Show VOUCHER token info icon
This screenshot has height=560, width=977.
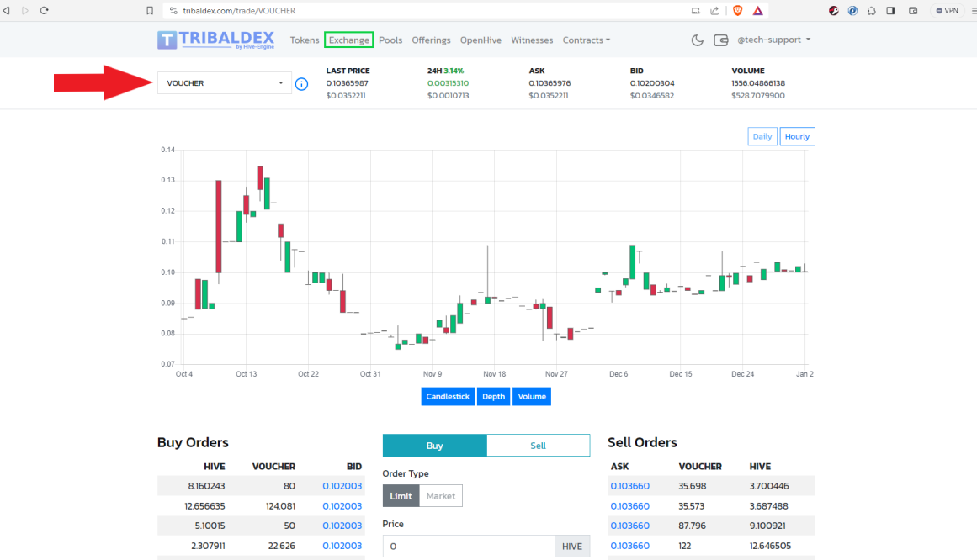pyautogui.click(x=301, y=83)
